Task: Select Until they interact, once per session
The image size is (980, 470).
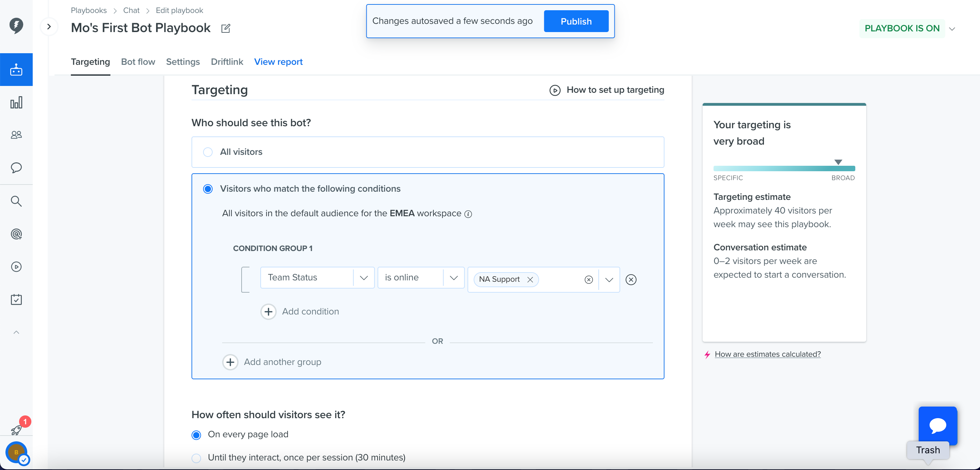Action: [196, 458]
